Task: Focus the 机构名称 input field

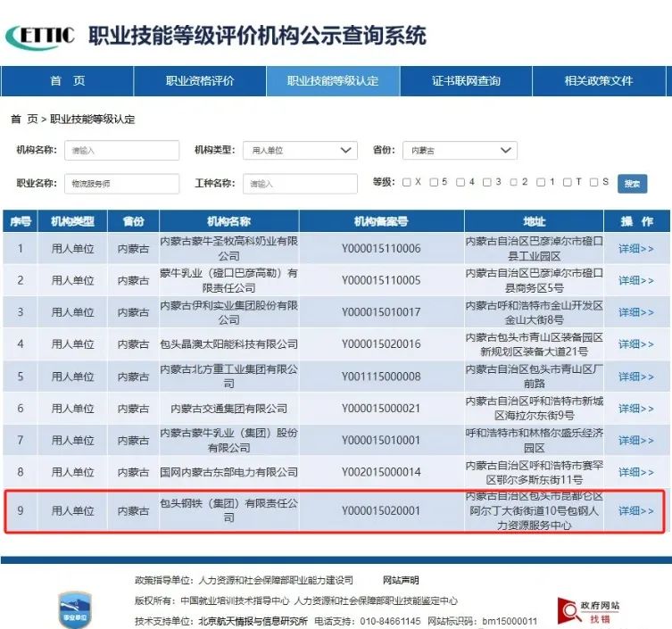Action: (x=121, y=151)
